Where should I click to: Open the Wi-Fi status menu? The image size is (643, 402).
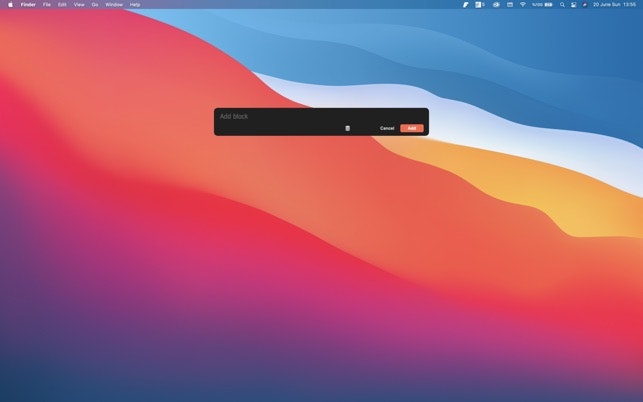point(523,5)
